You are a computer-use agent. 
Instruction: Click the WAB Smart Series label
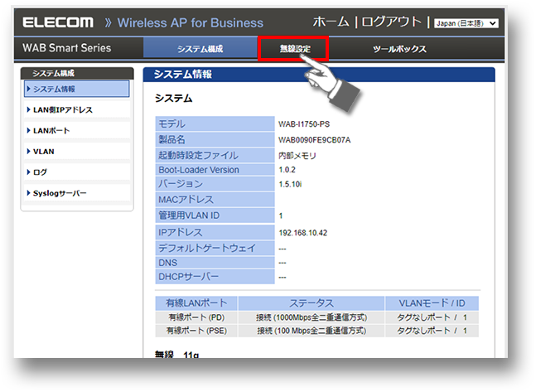click(x=66, y=48)
